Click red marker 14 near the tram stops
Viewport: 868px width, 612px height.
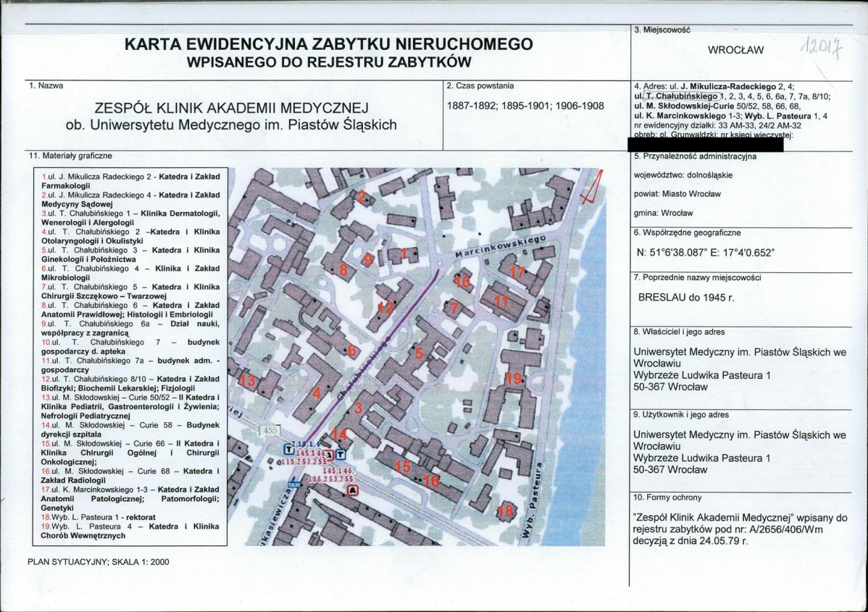coord(340,435)
